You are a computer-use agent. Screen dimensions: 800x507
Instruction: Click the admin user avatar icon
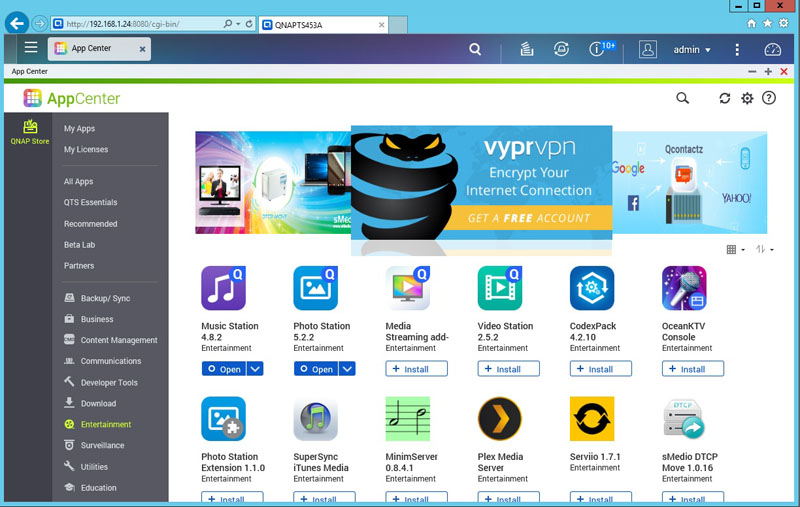(647, 49)
